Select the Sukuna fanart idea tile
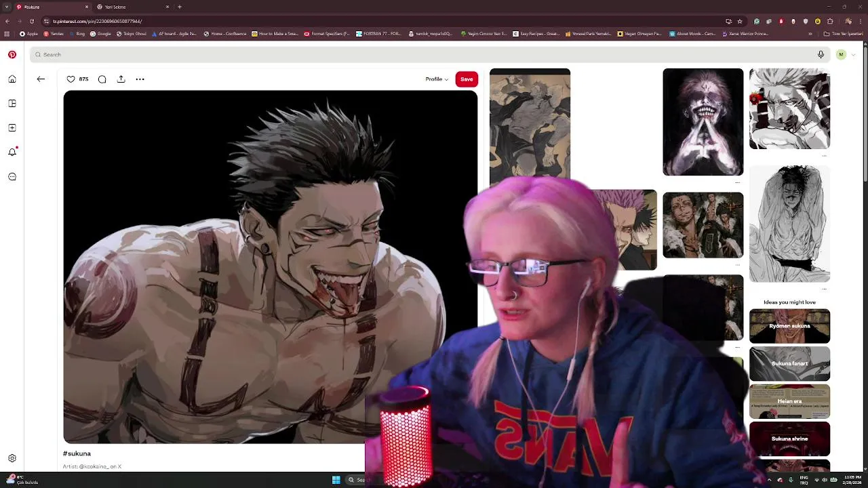Viewport: 868px width, 488px height. (789, 363)
